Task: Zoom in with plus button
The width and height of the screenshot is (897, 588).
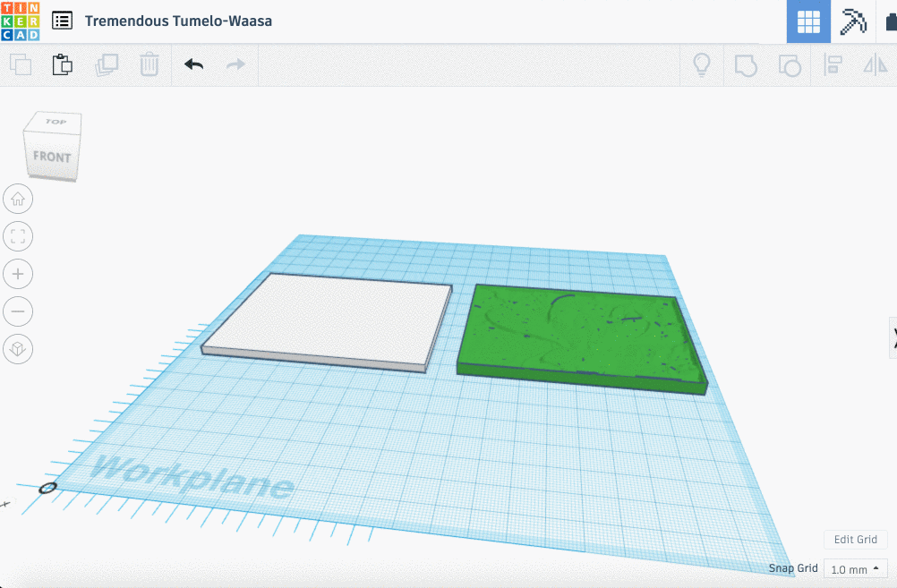Action: pos(18,274)
